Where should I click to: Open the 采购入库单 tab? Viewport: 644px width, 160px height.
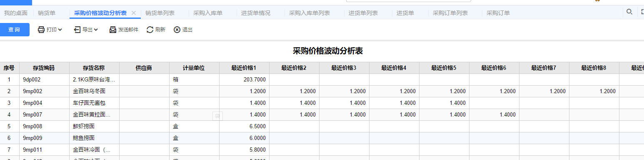(208, 13)
